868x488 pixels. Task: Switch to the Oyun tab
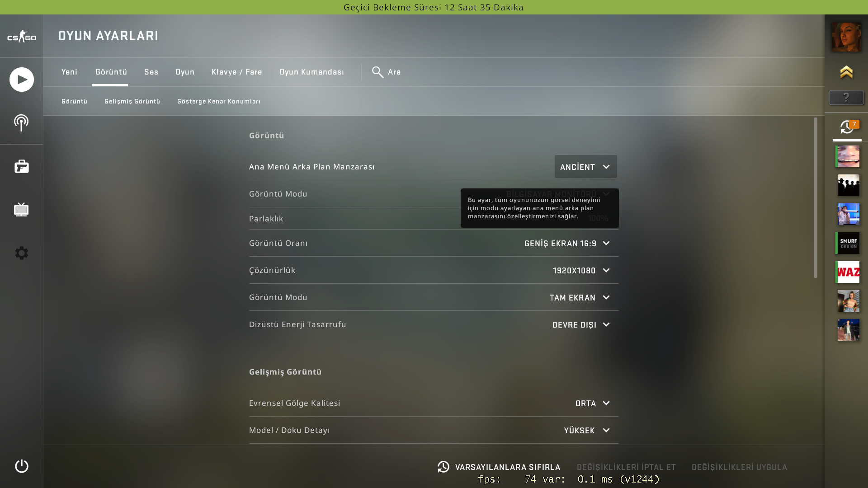pos(185,72)
